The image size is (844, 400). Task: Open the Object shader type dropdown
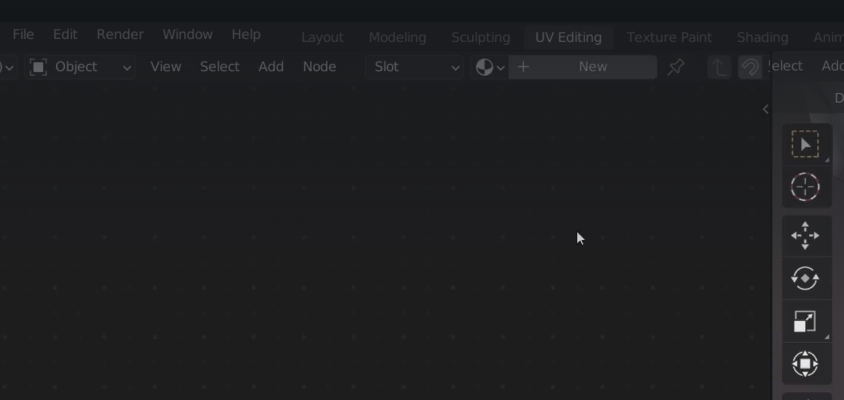(x=80, y=67)
